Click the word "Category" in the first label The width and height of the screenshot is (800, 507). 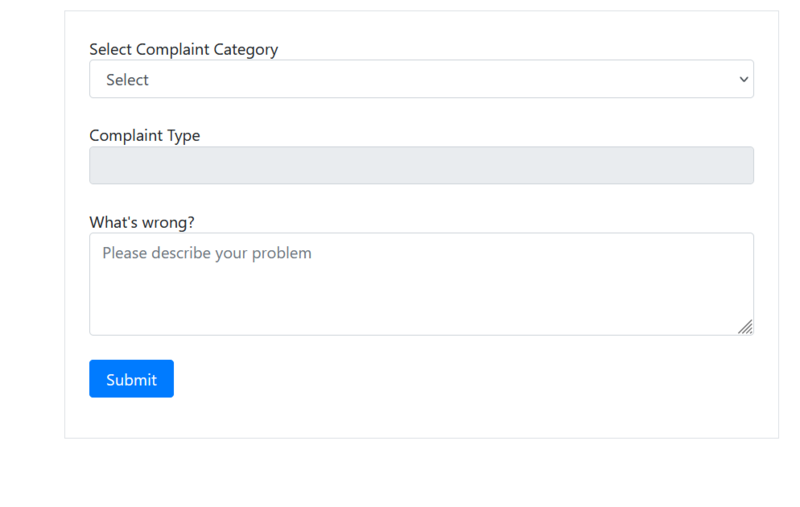click(x=246, y=49)
